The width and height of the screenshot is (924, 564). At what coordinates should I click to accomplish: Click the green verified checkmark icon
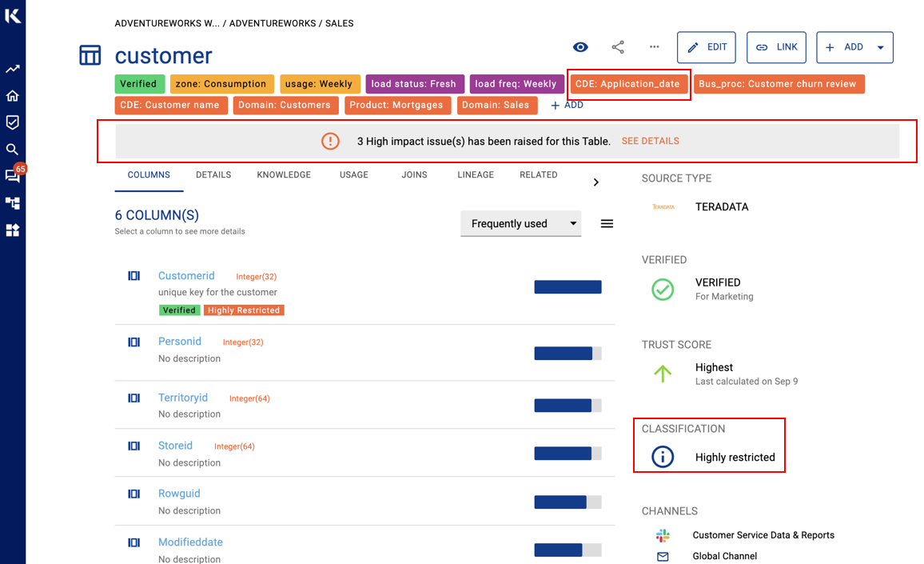tap(663, 289)
